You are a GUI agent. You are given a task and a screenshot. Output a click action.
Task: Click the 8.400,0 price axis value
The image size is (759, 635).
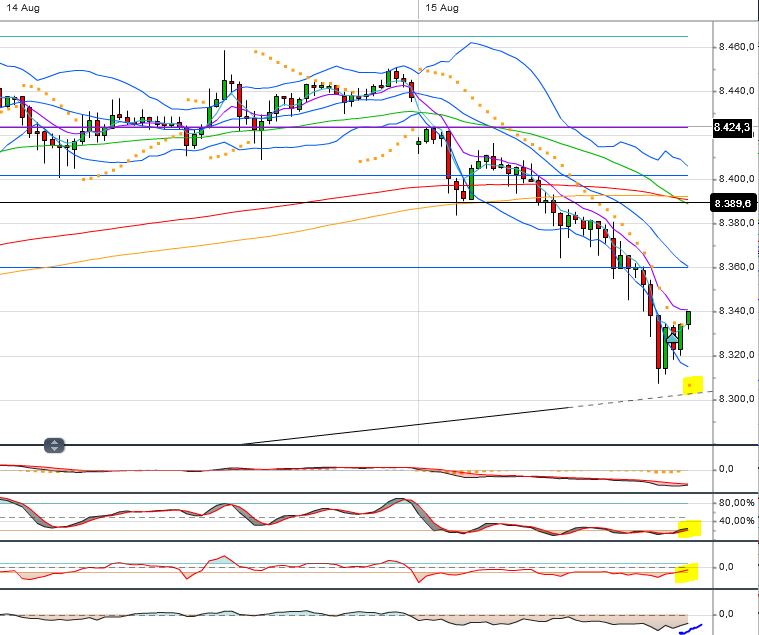click(x=736, y=179)
